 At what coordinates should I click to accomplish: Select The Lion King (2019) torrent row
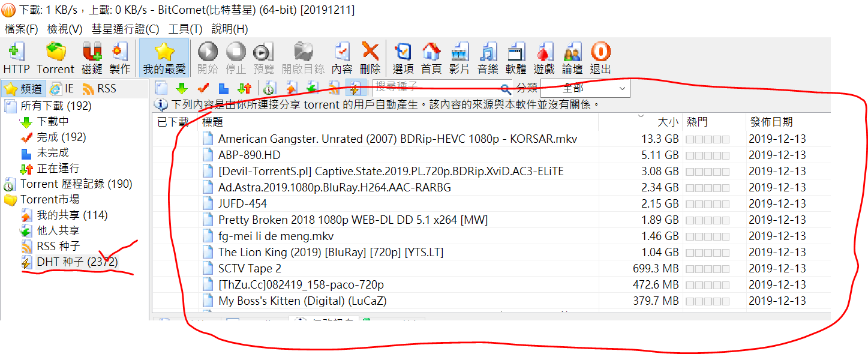click(491, 252)
